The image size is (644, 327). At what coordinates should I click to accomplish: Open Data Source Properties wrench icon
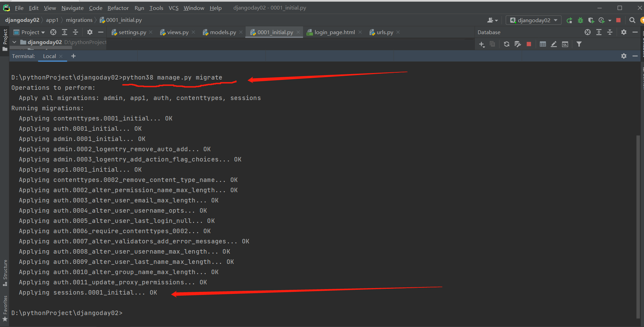(518, 44)
